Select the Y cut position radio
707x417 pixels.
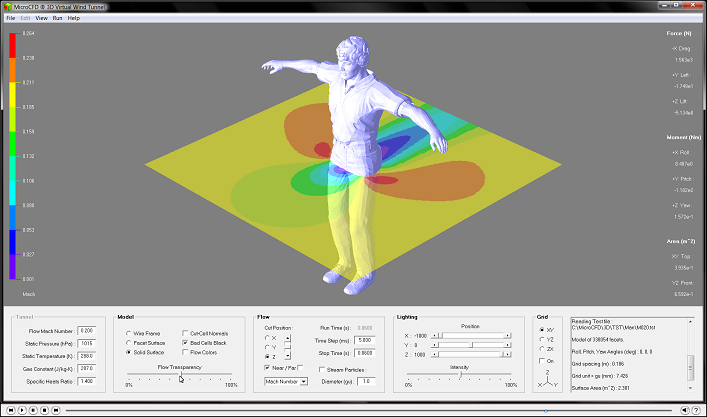tap(267, 347)
